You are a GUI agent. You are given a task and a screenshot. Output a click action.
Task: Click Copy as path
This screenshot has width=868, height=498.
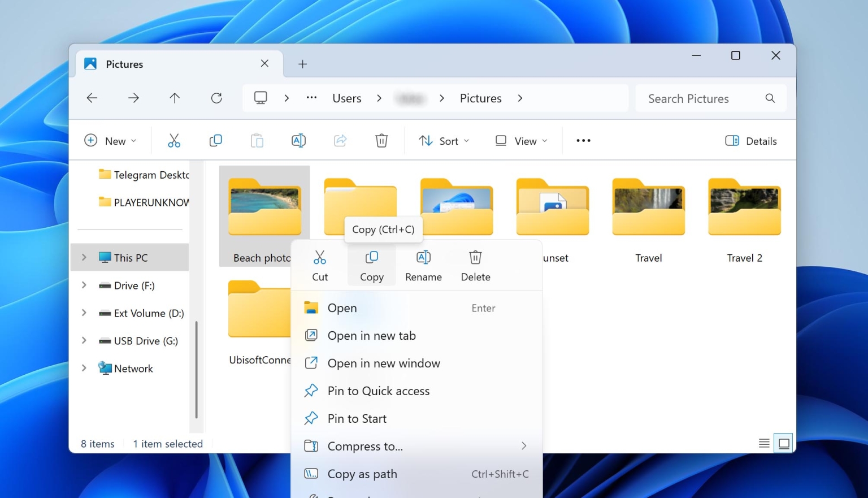362,474
